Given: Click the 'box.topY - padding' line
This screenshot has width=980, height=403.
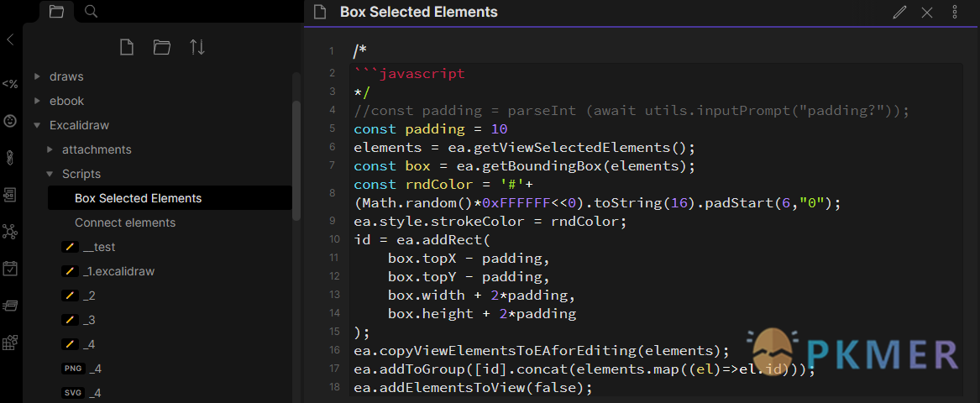Looking at the screenshot, I should [469, 276].
